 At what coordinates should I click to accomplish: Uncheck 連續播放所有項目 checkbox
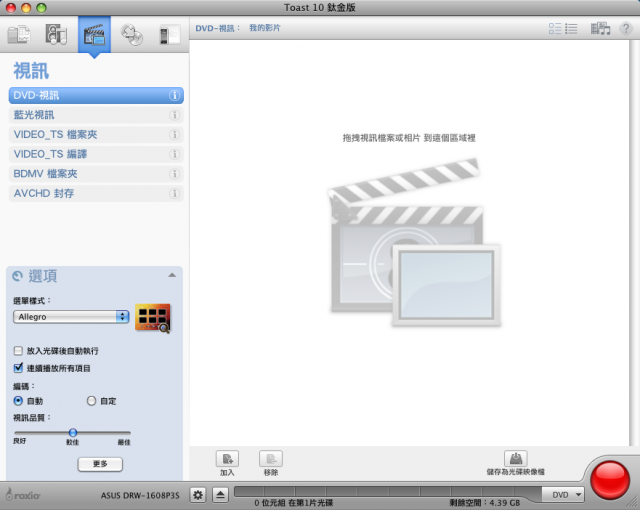[18, 368]
